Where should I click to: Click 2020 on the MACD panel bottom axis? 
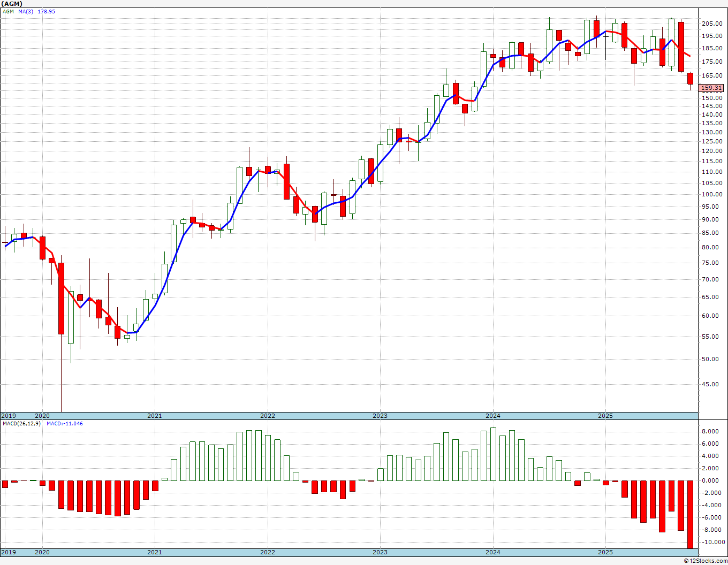click(x=42, y=552)
